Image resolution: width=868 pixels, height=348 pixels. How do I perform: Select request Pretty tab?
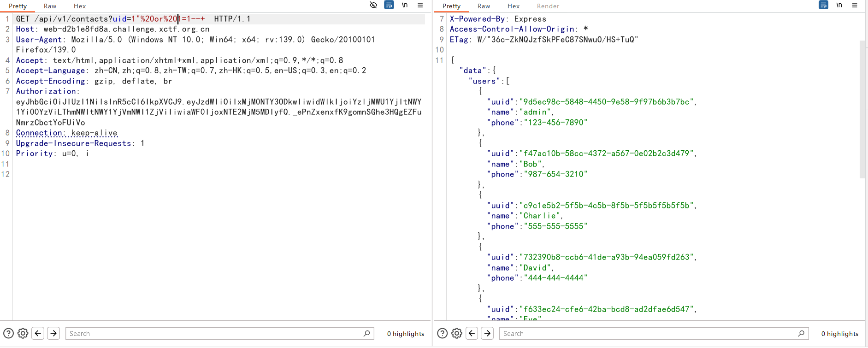pyautogui.click(x=18, y=6)
